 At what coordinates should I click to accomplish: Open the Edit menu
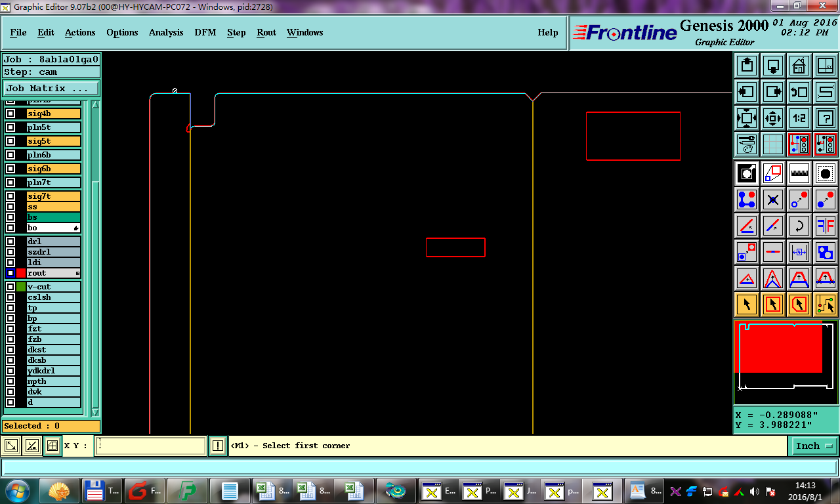(46, 32)
